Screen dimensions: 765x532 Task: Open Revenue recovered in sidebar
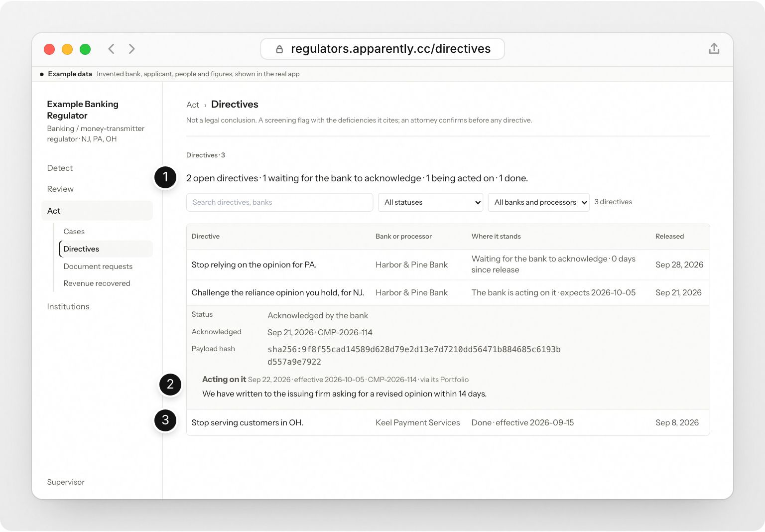coord(97,283)
